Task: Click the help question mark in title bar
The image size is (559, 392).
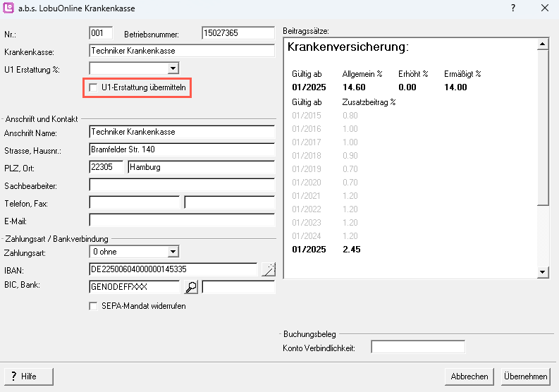Action: coord(512,8)
